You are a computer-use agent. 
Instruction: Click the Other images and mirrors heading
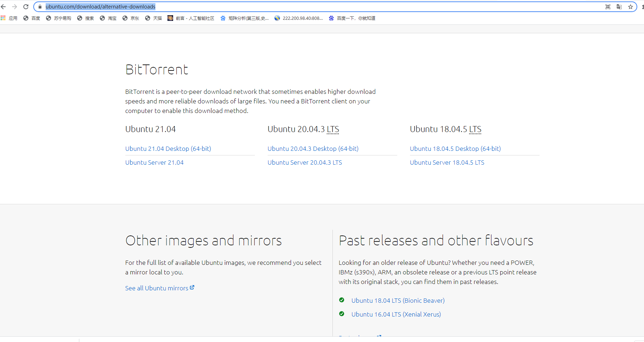[204, 241]
